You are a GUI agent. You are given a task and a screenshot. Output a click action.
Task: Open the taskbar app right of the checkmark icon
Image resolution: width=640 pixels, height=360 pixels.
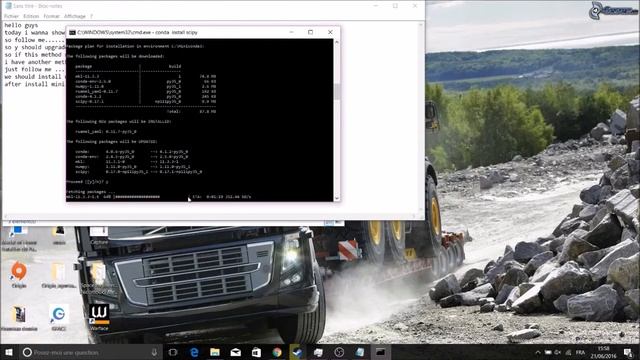click(318, 352)
